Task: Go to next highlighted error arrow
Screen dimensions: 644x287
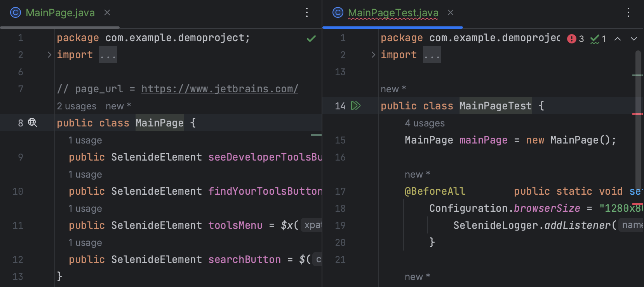Action: [x=634, y=39]
